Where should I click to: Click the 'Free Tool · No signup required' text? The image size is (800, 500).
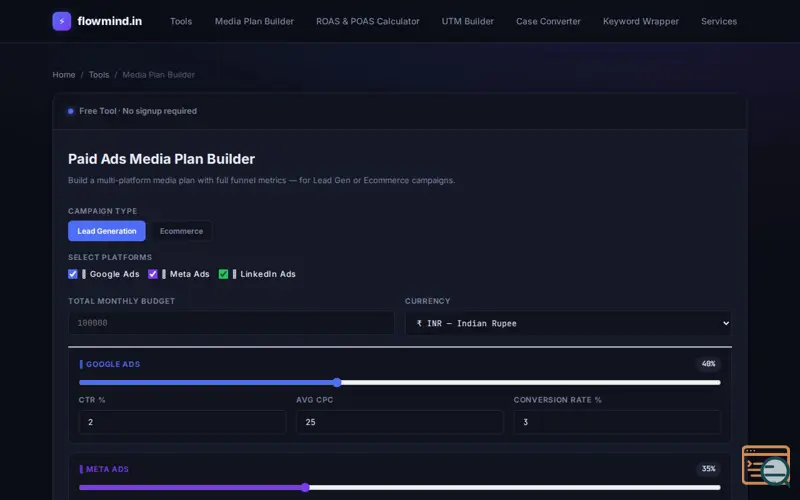coord(138,111)
